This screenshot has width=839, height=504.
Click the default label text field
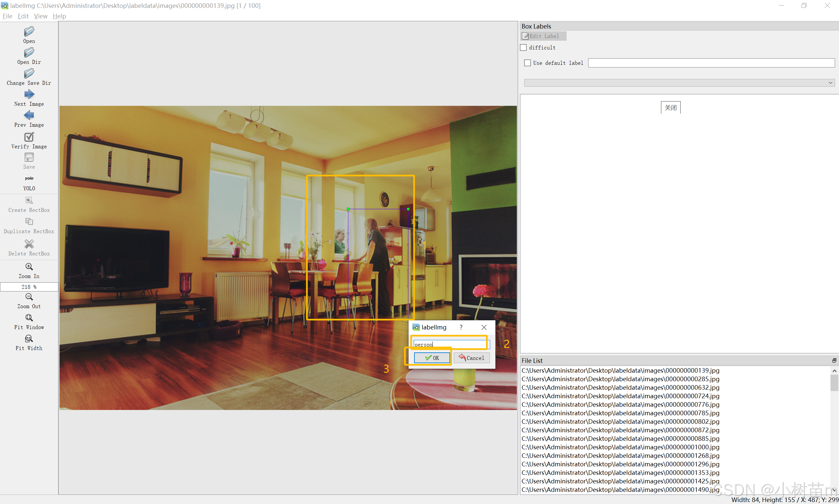pyautogui.click(x=711, y=63)
